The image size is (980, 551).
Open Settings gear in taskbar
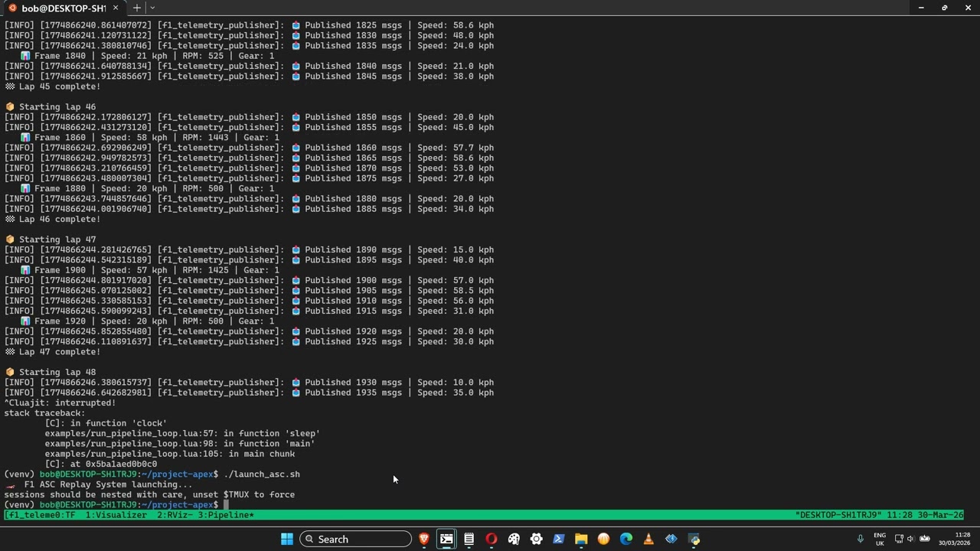click(x=536, y=539)
